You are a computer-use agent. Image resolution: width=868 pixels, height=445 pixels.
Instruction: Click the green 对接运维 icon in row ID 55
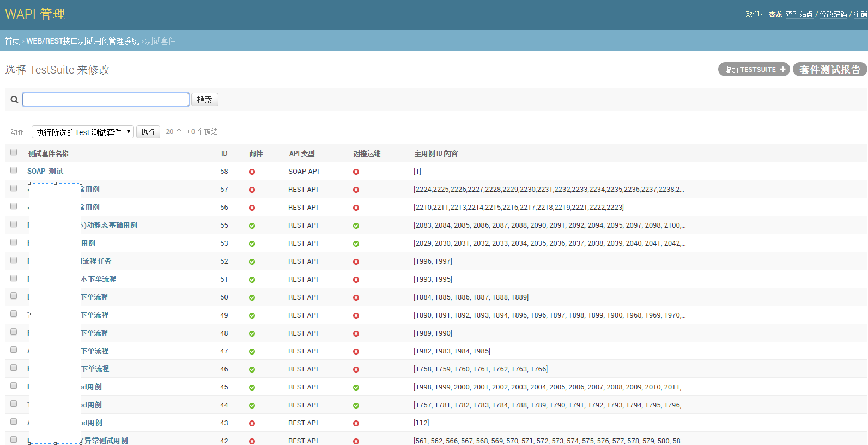[x=356, y=225]
